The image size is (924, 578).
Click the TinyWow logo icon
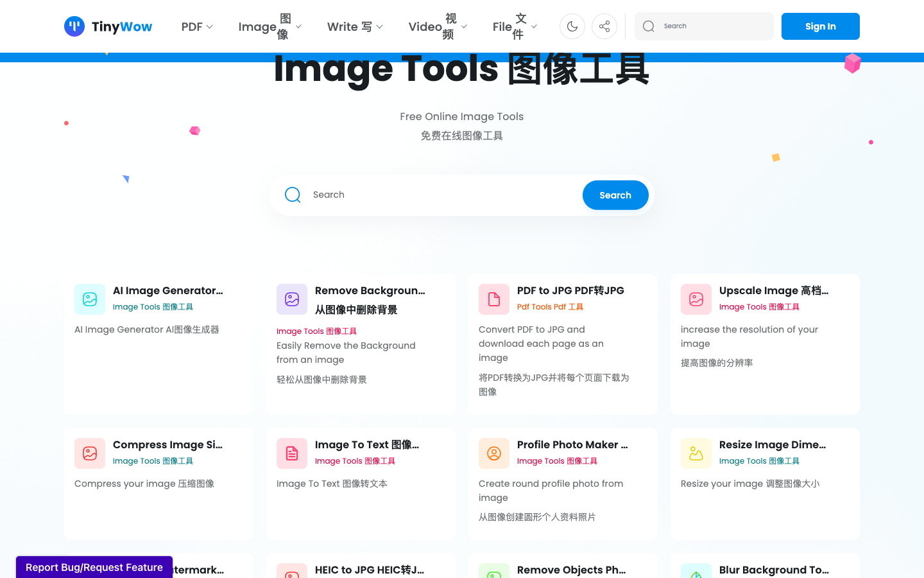click(74, 26)
